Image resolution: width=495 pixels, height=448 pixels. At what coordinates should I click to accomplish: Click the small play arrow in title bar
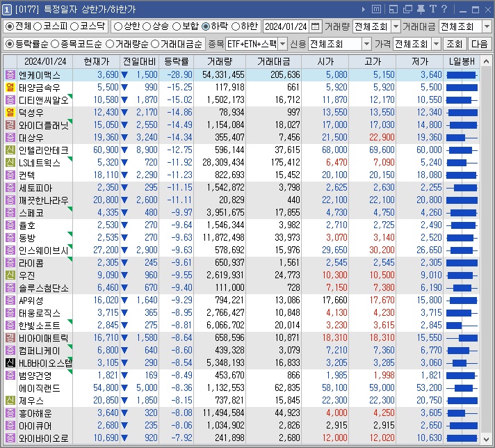(x=364, y=10)
